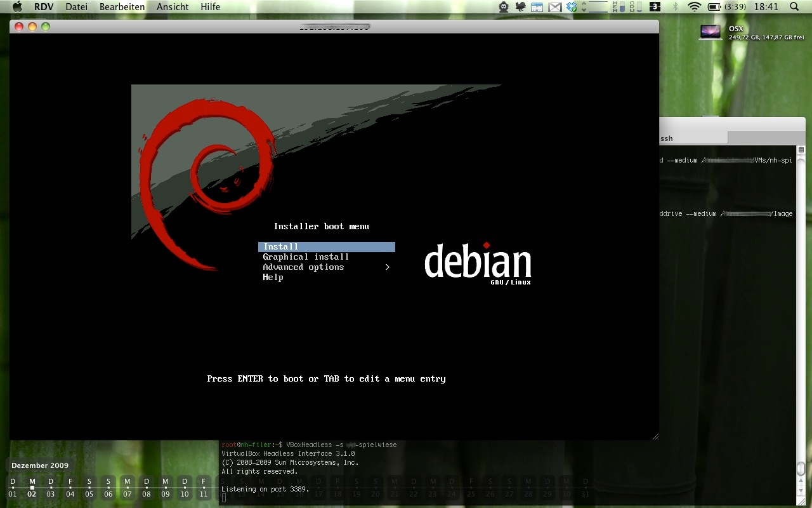The width and height of the screenshot is (812, 508).
Task: Select Advanced options boot entry
Action: [303, 267]
